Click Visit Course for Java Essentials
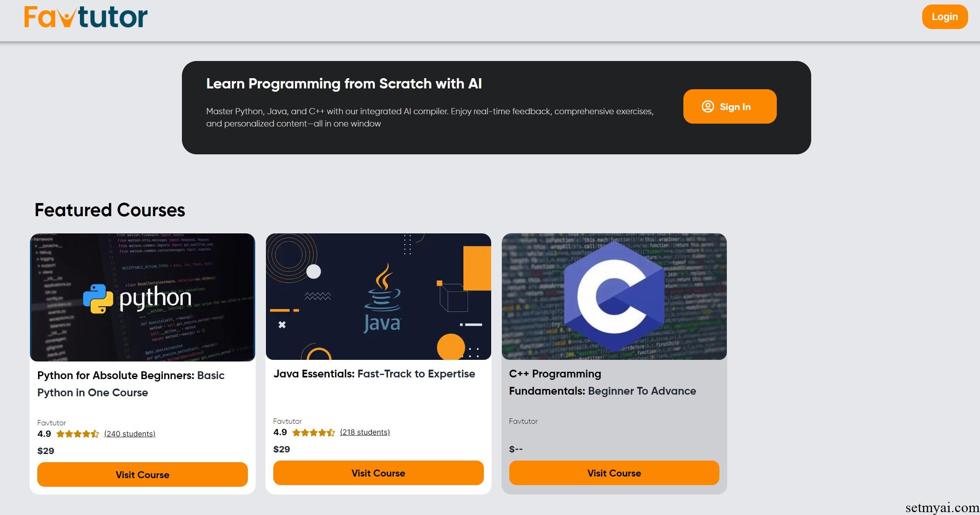 tap(379, 473)
